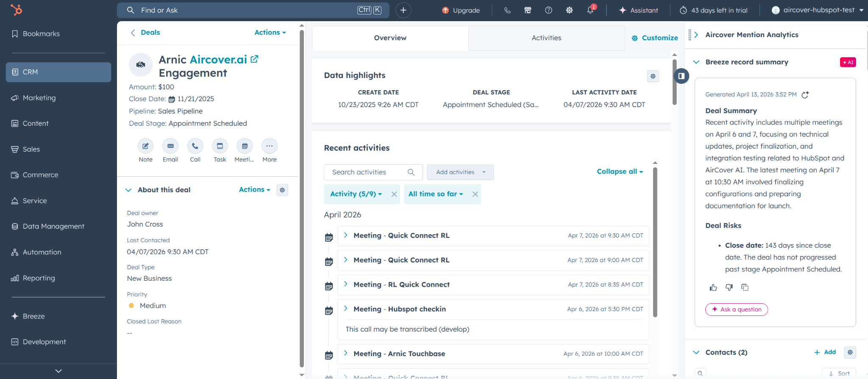
Task: Click the search magnifier in activities search
Action: (411, 172)
